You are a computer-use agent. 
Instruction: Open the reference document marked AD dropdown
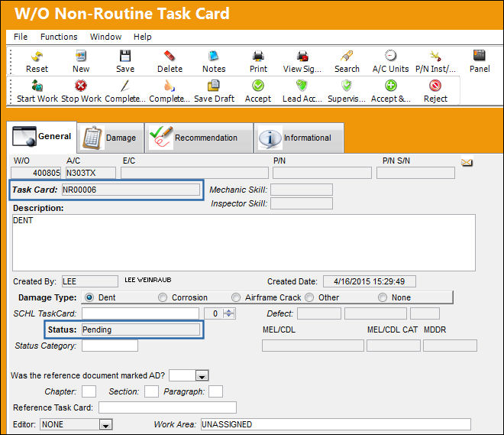(x=202, y=376)
